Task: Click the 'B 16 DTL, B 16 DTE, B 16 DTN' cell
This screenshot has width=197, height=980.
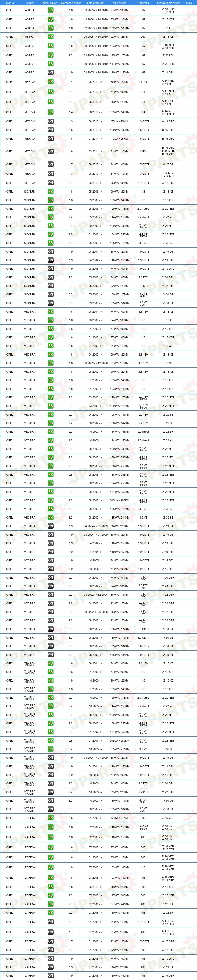Action: (168, 151)
